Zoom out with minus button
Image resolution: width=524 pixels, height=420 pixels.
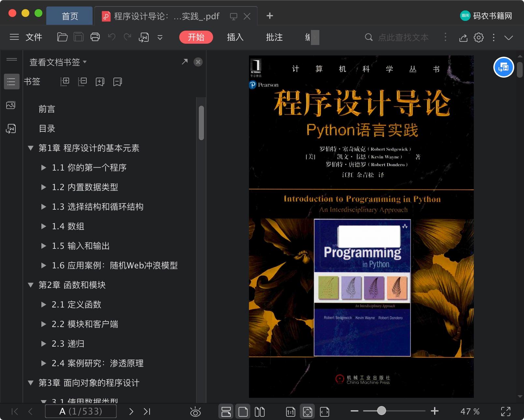(x=355, y=411)
